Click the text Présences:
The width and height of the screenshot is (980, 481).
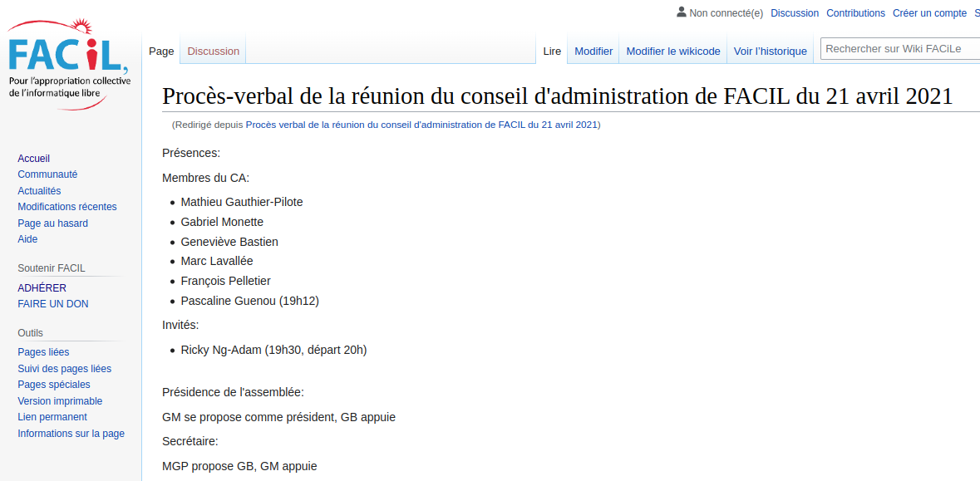[191, 153]
